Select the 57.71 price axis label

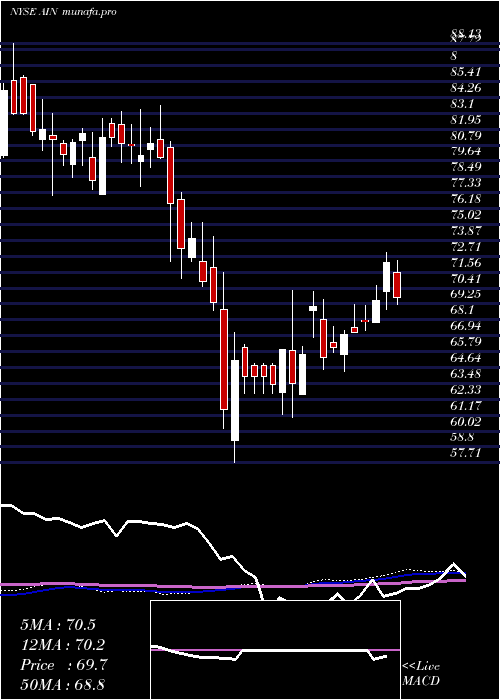pyautogui.click(x=467, y=454)
